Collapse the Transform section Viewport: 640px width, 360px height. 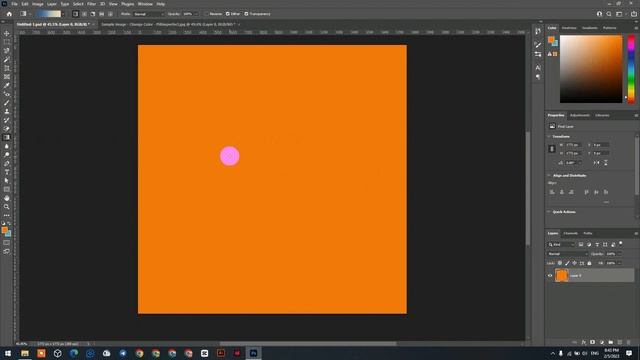549,136
